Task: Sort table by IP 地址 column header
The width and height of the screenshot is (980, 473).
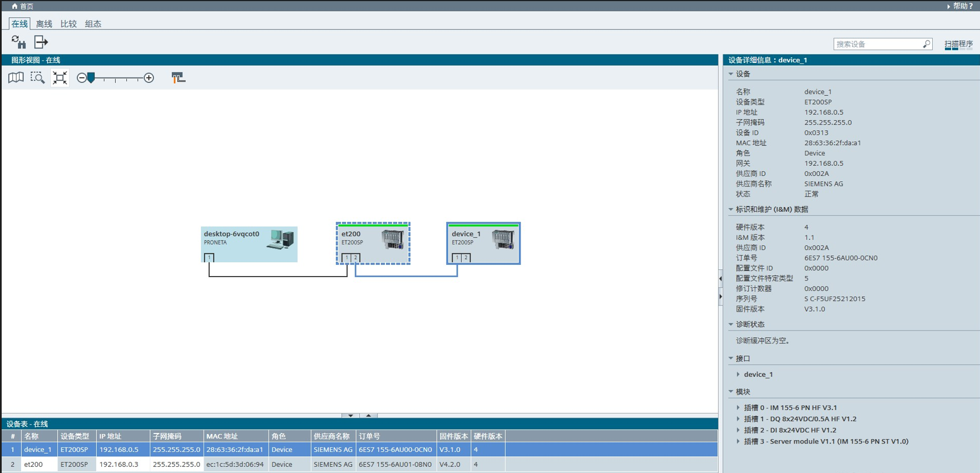Action: (123, 436)
